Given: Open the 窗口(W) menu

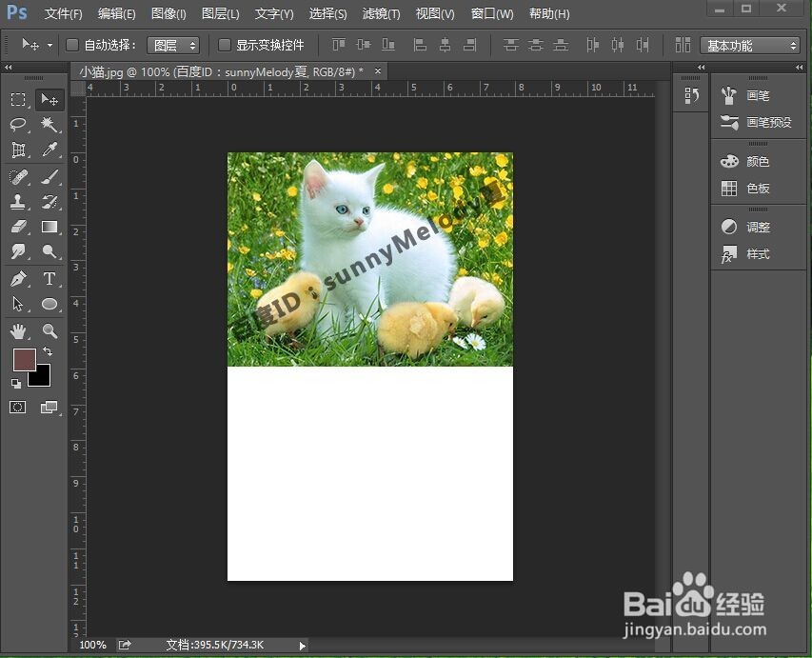Looking at the screenshot, I should 492,14.
